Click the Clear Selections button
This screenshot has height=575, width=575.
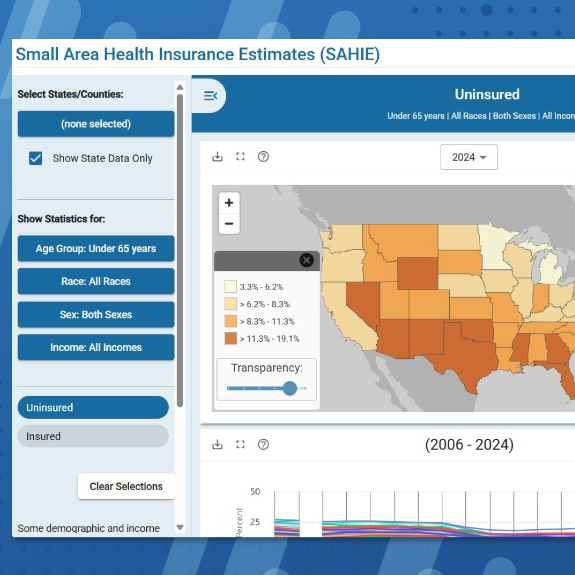click(x=126, y=486)
